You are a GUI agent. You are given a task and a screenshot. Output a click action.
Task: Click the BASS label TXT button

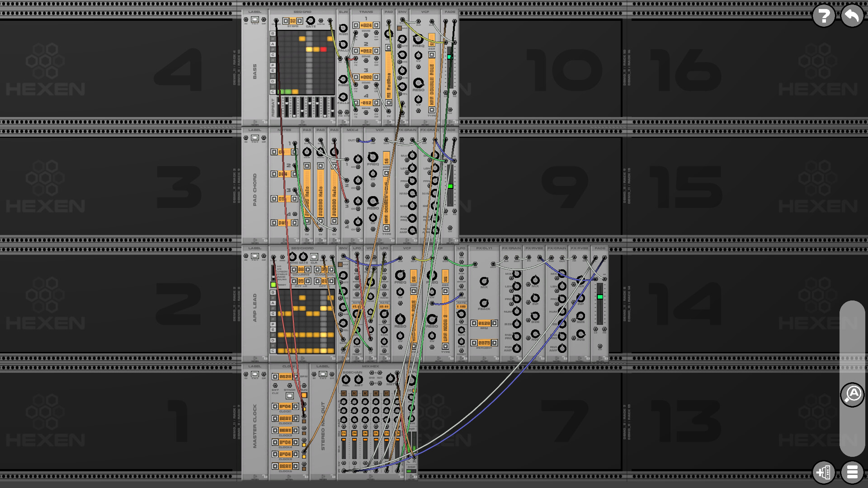(255, 19)
